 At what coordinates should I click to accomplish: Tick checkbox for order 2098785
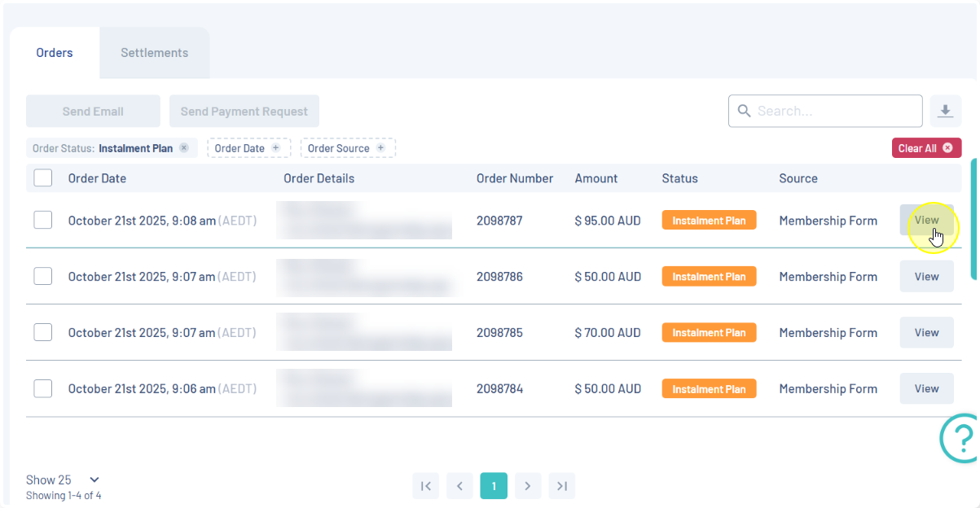43,332
